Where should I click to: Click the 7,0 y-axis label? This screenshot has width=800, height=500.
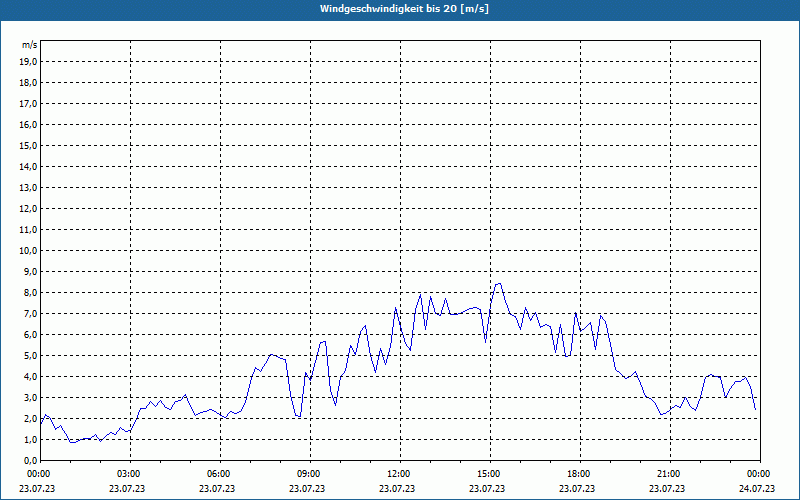coord(31,313)
